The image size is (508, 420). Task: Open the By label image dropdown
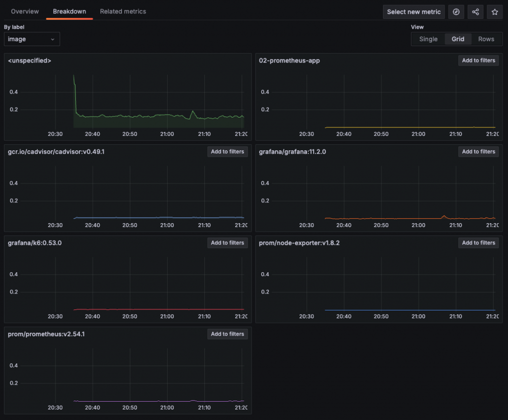point(32,39)
